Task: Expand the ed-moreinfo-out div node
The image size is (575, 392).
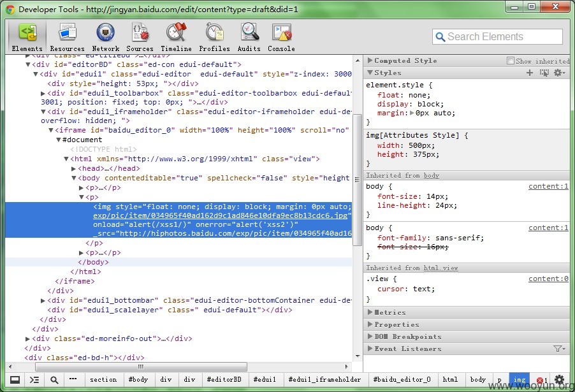Action: tap(27, 339)
